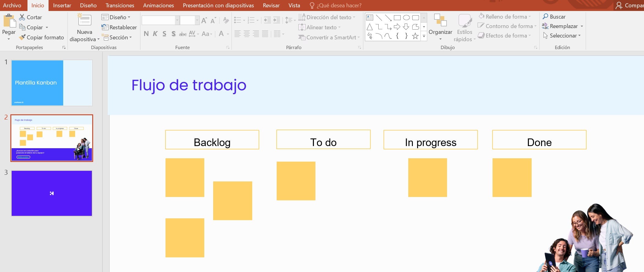Open the font name dropdown
The image size is (644, 272).
coord(177,20)
